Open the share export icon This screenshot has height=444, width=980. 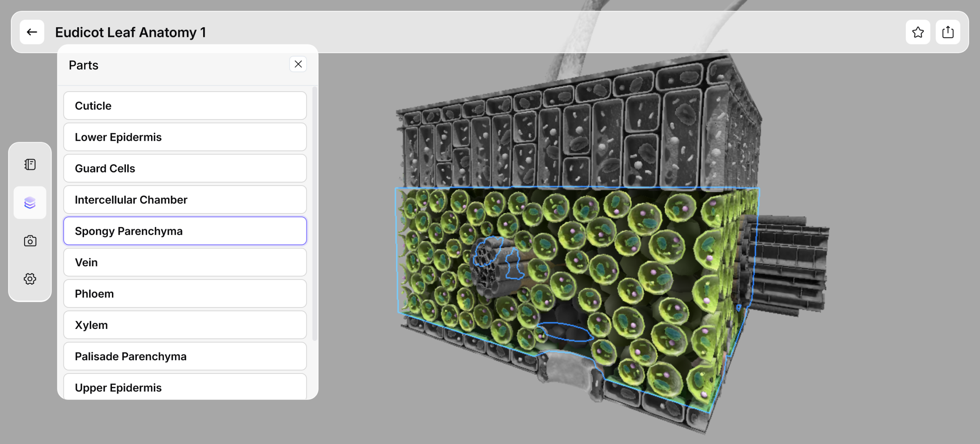947,32
